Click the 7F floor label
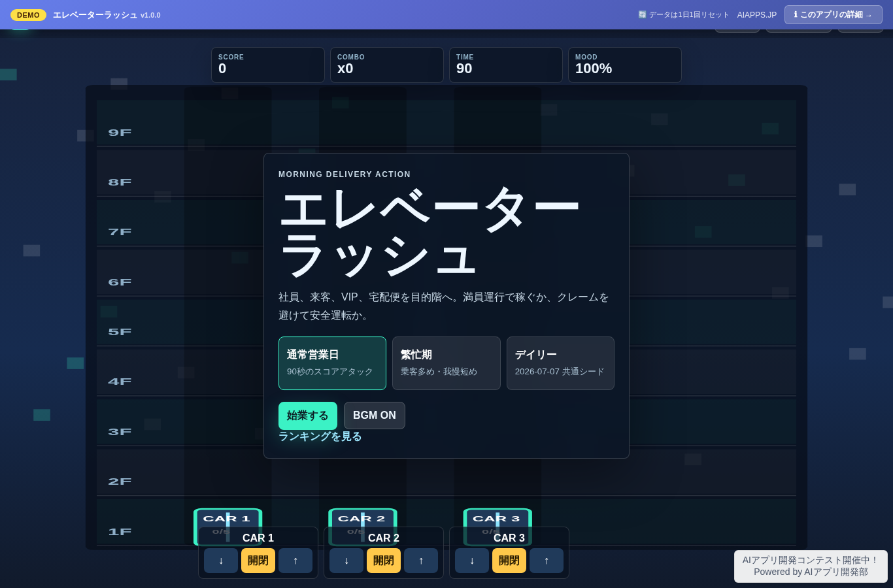Viewport: 893px width, 588px height. click(x=120, y=232)
